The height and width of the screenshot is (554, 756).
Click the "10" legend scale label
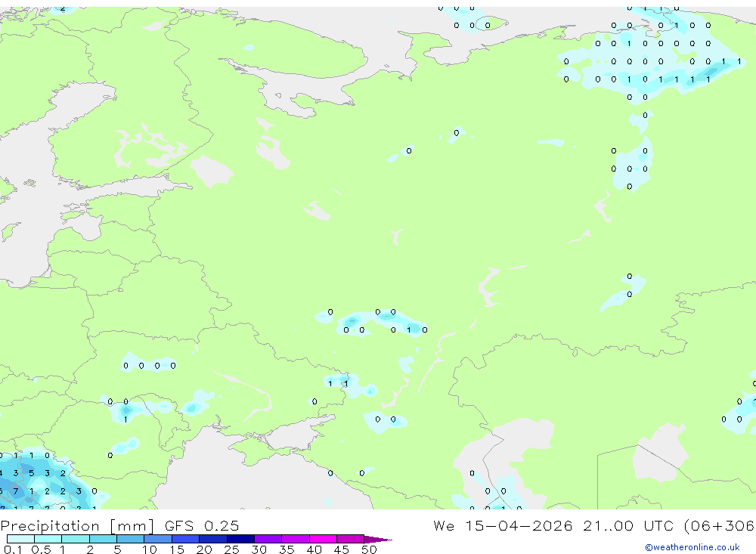tap(150, 549)
